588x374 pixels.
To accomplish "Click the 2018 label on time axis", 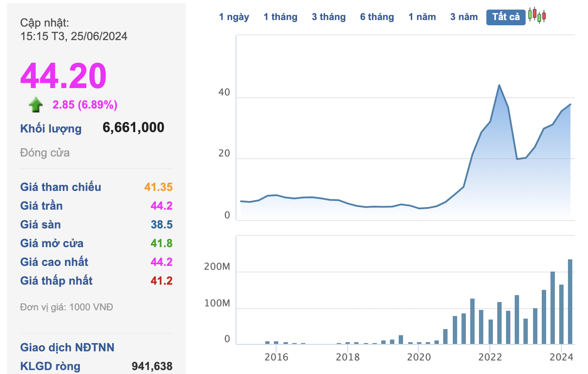I will tap(348, 357).
